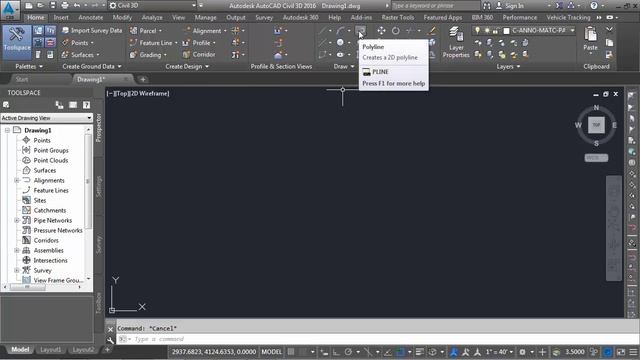Click the layer color swatch in Layers panel

tap(507, 31)
